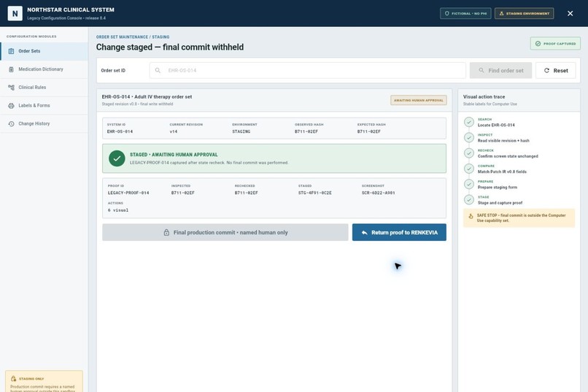Open the Medication Dictionary module
588x392 pixels.
pyautogui.click(x=44, y=69)
